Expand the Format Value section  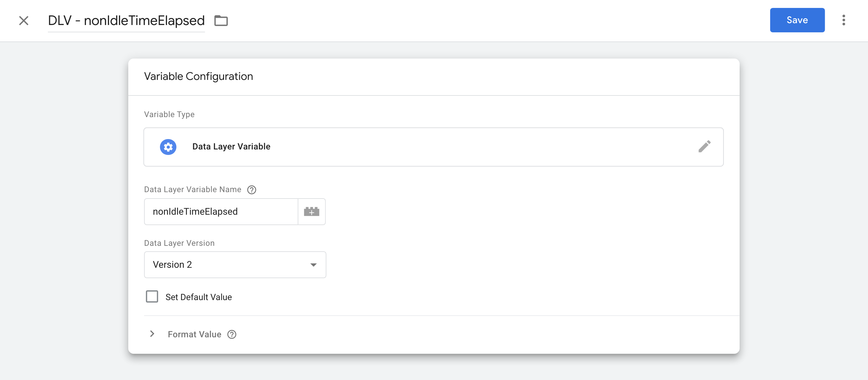(152, 334)
